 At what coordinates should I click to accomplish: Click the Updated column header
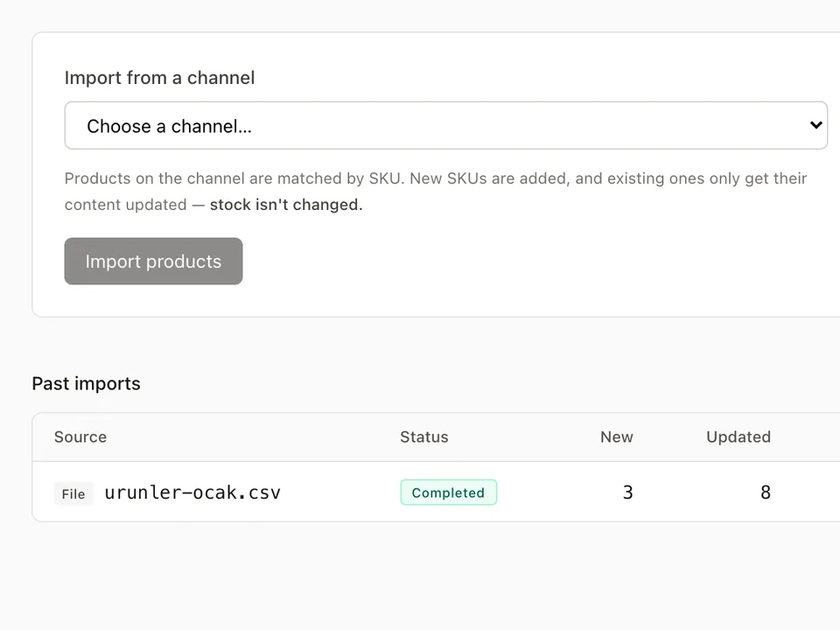pos(738,437)
